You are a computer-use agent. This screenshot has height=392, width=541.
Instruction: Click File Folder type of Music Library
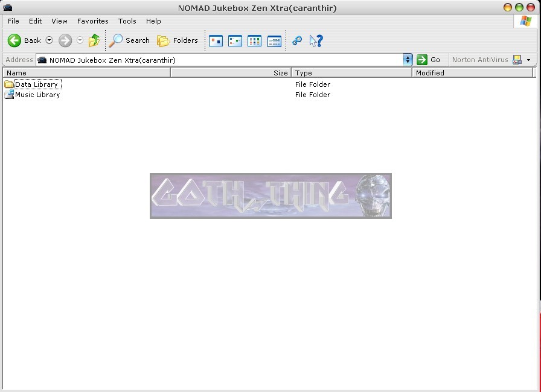click(x=313, y=95)
